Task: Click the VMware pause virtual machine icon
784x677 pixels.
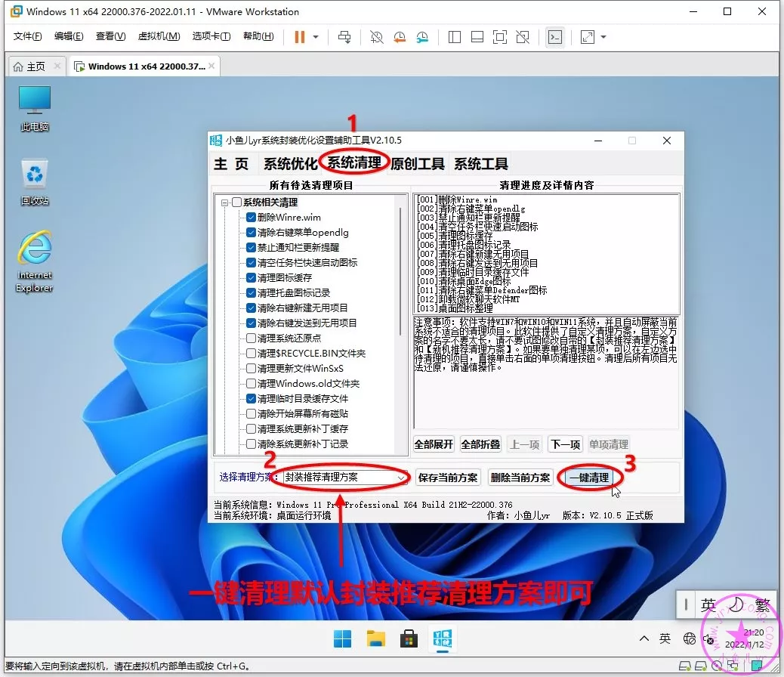Action: (299, 37)
